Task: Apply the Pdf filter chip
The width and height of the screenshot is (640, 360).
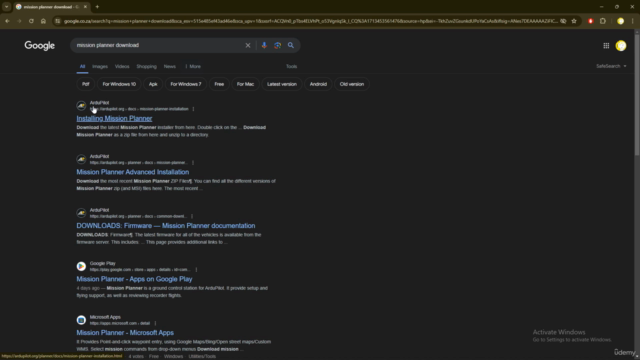Action: (86, 84)
